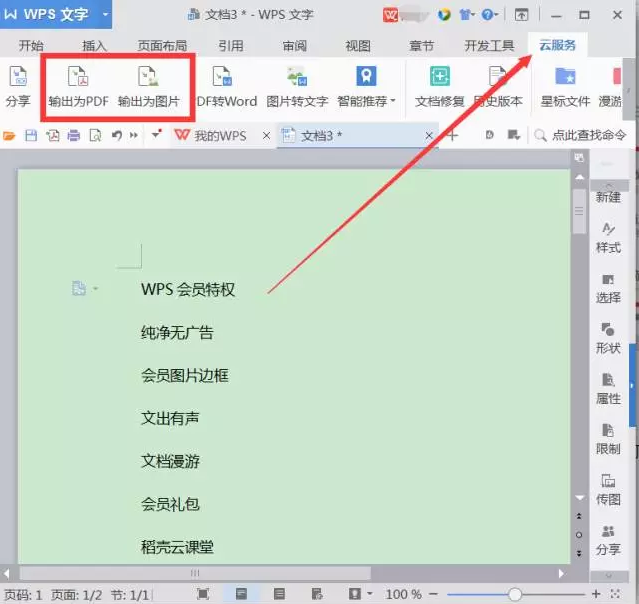Click 页面: 1/2 in status bar
This screenshot has width=639, height=604.
point(77,595)
